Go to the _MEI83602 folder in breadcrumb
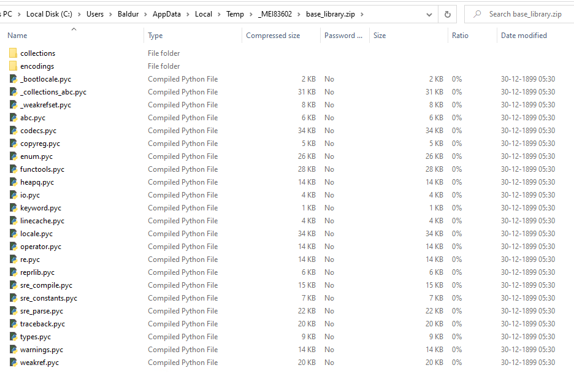The height and width of the screenshot is (392, 574). (x=276, y=14)
